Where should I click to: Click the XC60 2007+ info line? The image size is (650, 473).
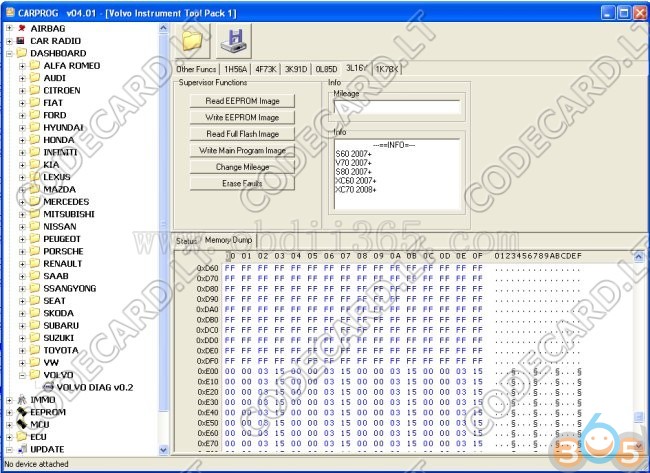356,181
